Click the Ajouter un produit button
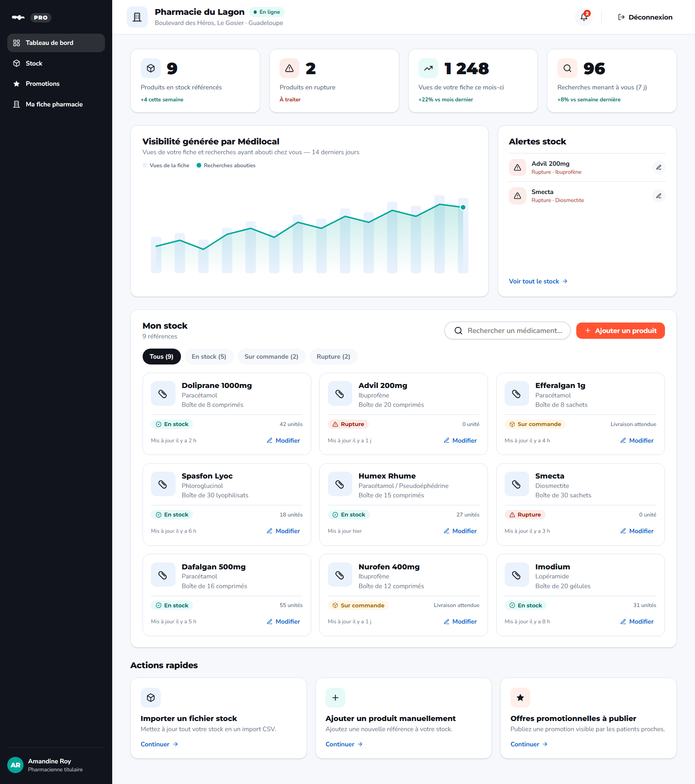Viewport: 695px width, 784px height. [x=620, y=330]
